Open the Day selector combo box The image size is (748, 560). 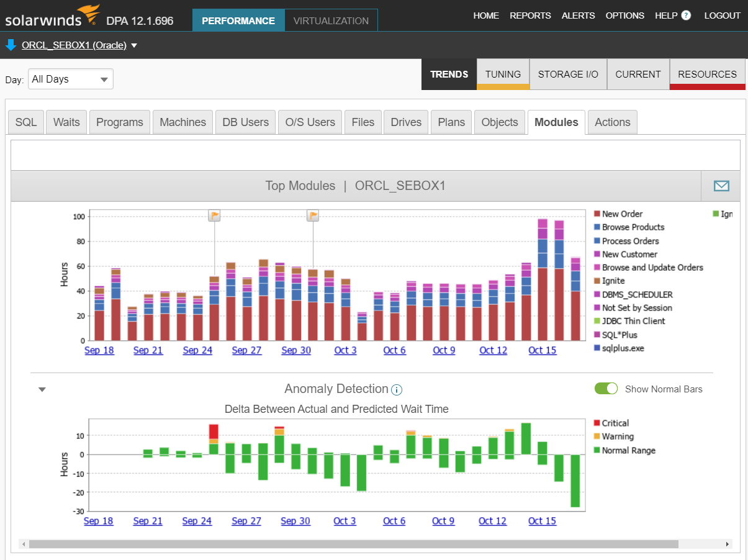71,79
